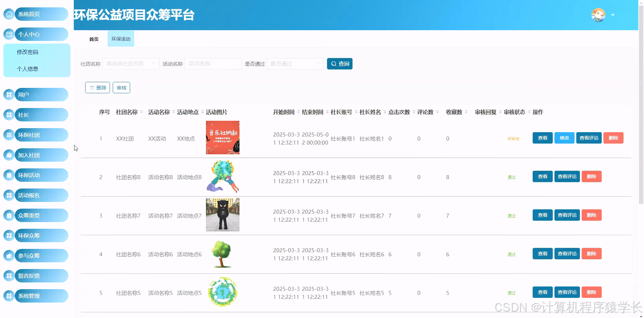
Task: Click the 查询 search button
Action: [x=340, y=64]
